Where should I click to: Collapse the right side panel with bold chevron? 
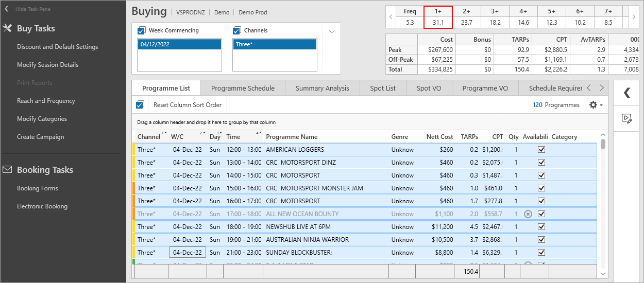tap(626, 93)
